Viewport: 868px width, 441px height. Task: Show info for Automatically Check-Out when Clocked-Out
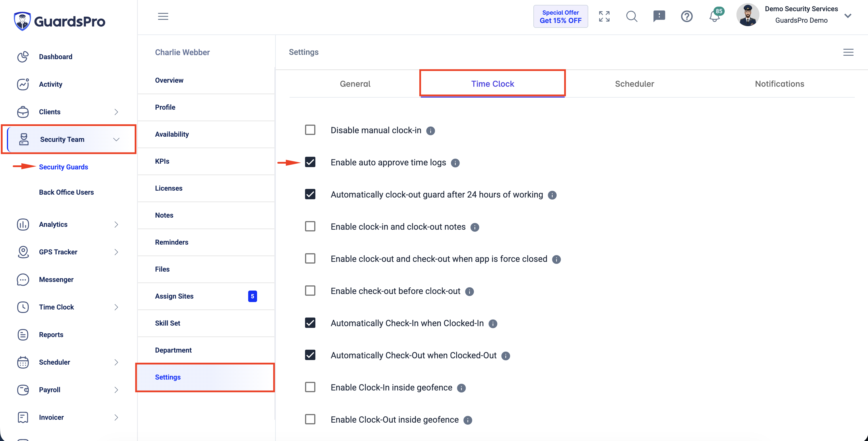[x=506, y=356]
